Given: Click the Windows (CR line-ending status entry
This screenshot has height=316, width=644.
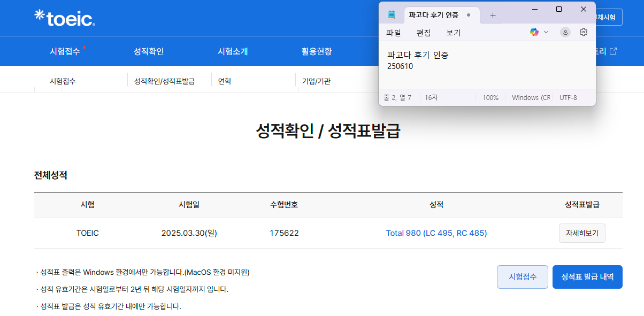Looking at the screenshot, I should pyautogui.click(x=531, y=98).
